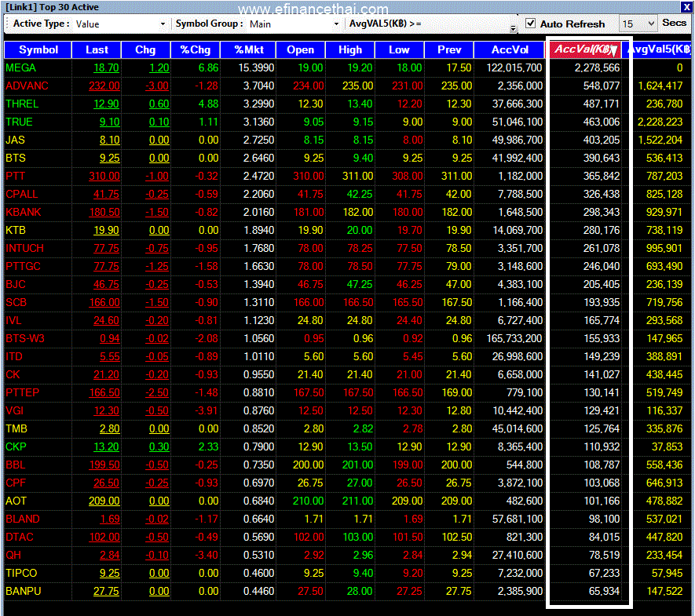The height and width of the screenshot is (616, 695).
Task: Sort by the AccVol column header
Action: (x=510, y=49)
